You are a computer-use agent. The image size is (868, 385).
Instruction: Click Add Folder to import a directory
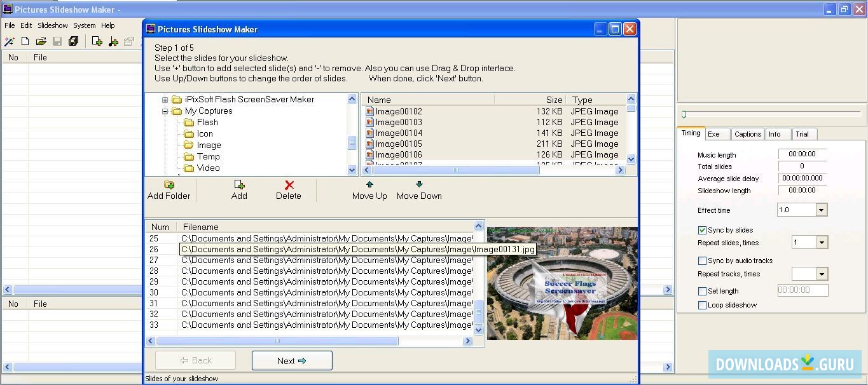coord(169,190)
